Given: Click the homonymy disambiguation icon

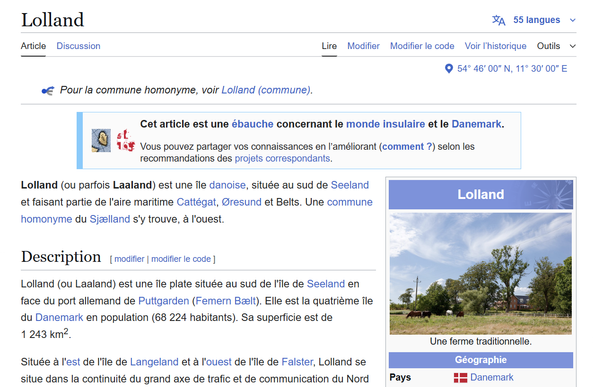Looking at the screenshot, I should (47, 91).
